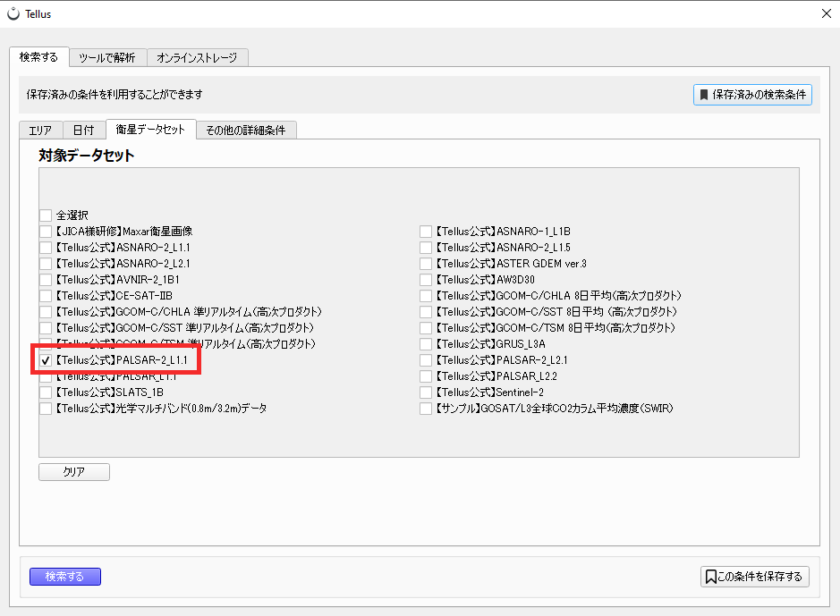Check GCOM-C/TSM 8日平均 dataset
Image resolution: width=840 pixels, height=616 pixels.
click(425, 328)
